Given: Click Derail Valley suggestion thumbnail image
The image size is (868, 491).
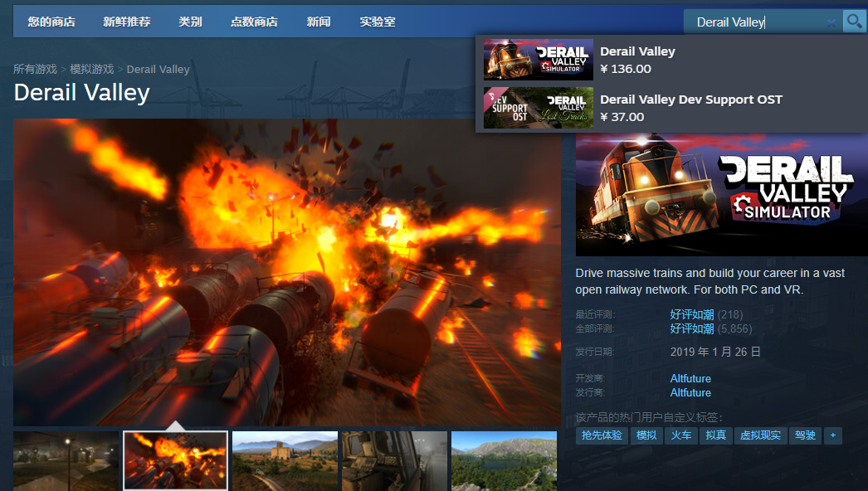Looking at the screenshot, I should pos(538,60).
